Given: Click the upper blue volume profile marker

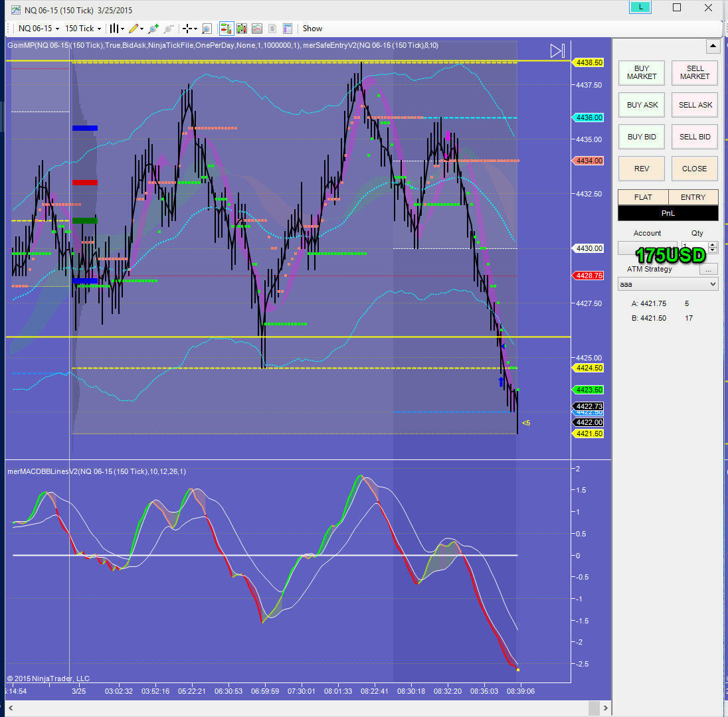Looking at the screenshot, I should (x=85, y=128).
